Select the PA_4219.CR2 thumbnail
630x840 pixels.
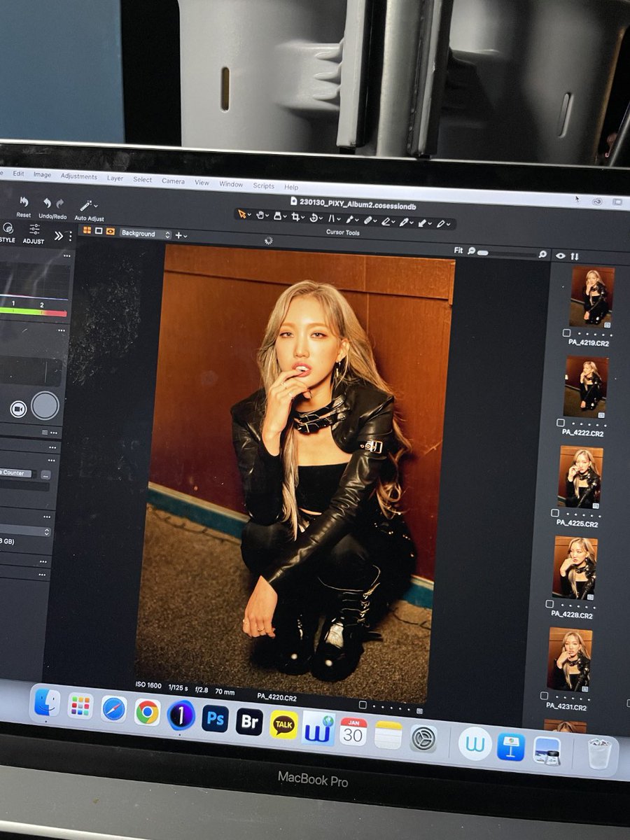click(x=591, y=296)
